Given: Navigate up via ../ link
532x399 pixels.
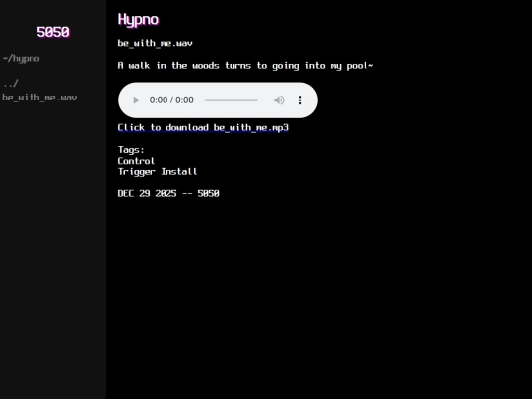Looking at the screenshot, I should 10,83.
